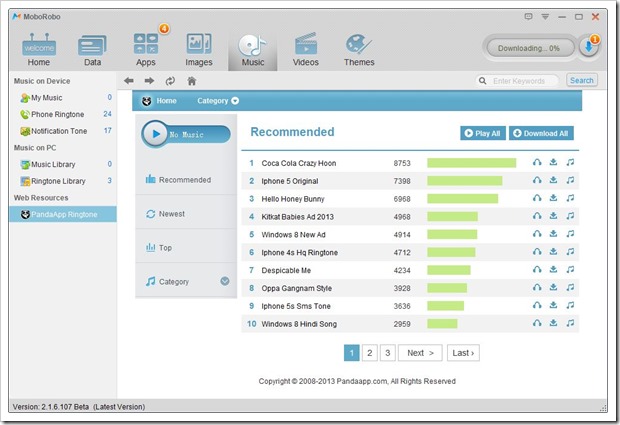Select Phone Ringtone in the sidebar
620x425 pixels.
pyautogui.click(x=58, y=114)
